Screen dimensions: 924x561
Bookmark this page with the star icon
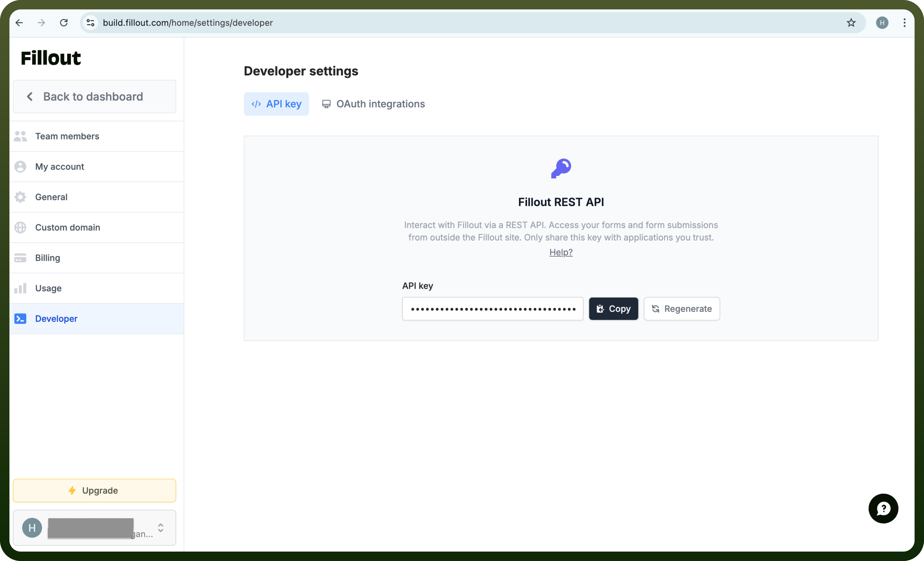(x=851, y=23)
